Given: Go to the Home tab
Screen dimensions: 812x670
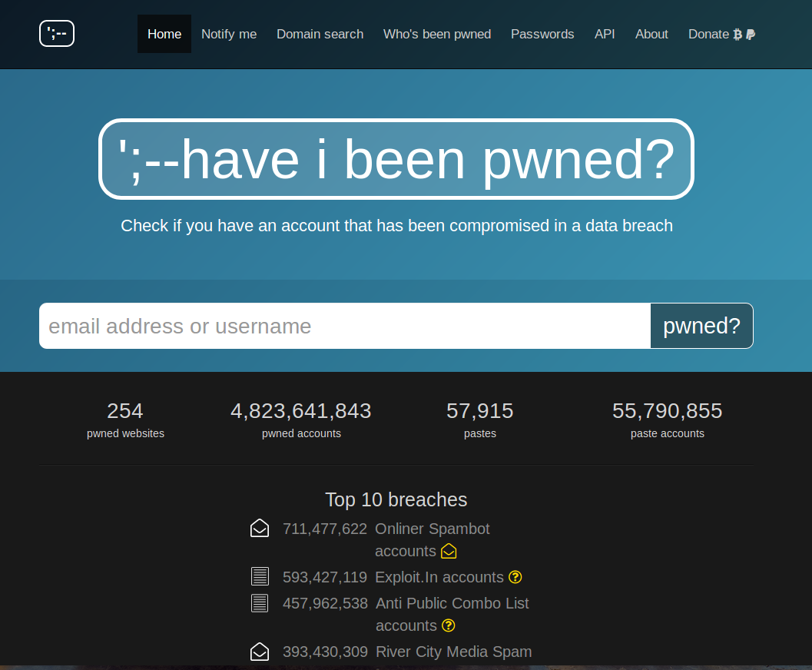Looking at the screenshot, I should coord(164,34).
